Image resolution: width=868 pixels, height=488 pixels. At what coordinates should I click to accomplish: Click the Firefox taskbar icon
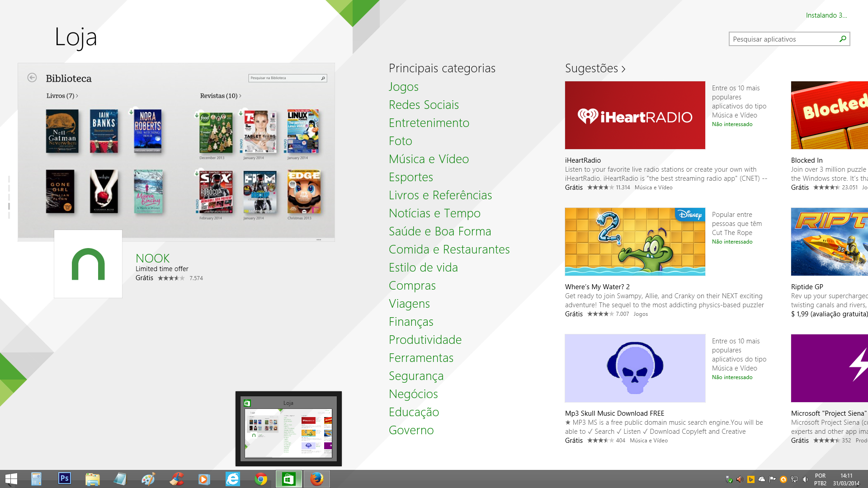[317, 479]
